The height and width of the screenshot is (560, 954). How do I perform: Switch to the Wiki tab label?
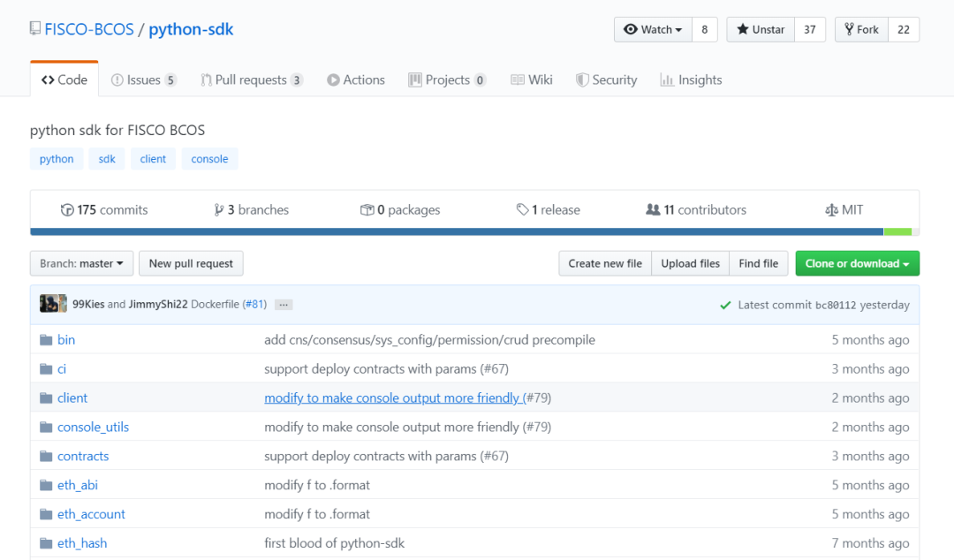pos(541,79)
